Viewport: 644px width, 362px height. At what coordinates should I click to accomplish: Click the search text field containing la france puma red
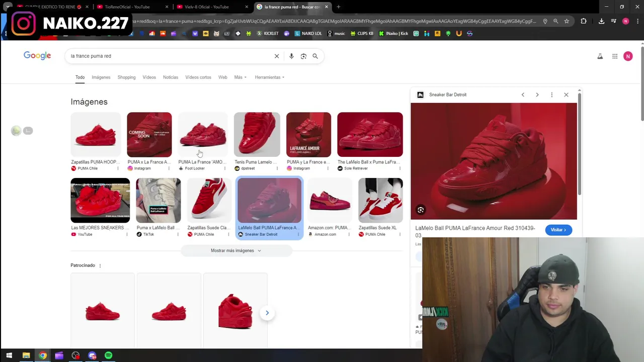click(171, 56)
